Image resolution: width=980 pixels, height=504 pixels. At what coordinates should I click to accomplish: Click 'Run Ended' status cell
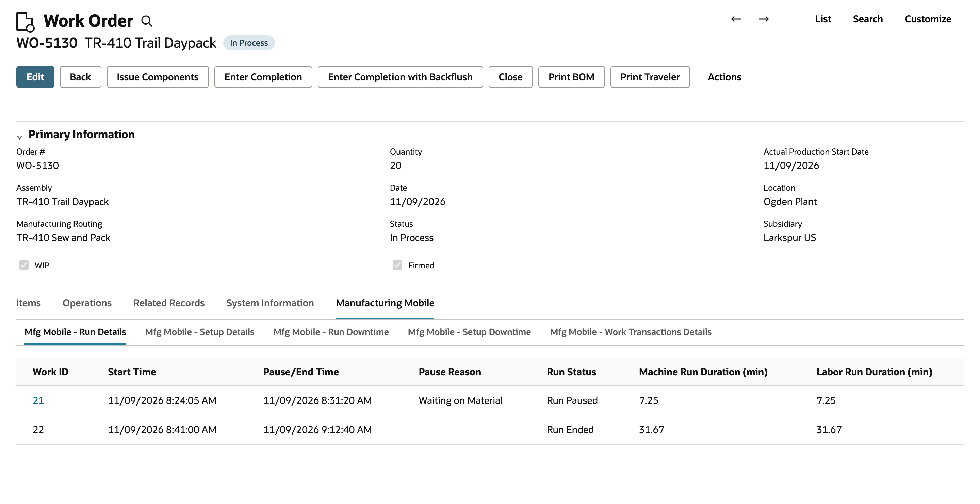[x=570, y=430]
